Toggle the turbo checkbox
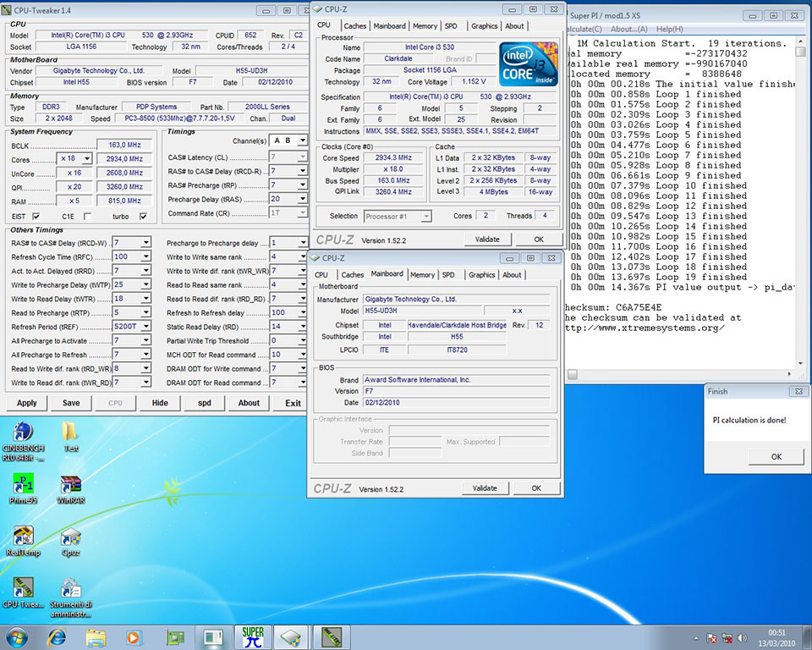The image size is (812, 650). pyautogui.click(x=144, y=216)
